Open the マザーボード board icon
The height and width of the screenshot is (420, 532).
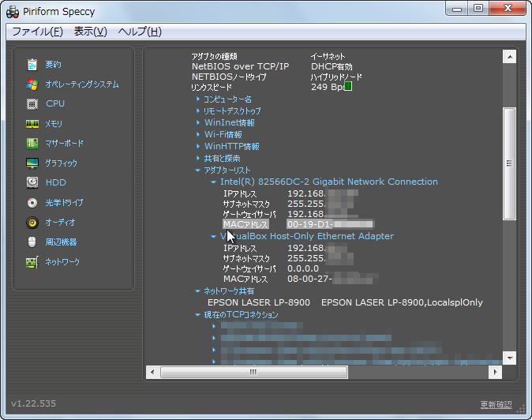coord(32,144)
